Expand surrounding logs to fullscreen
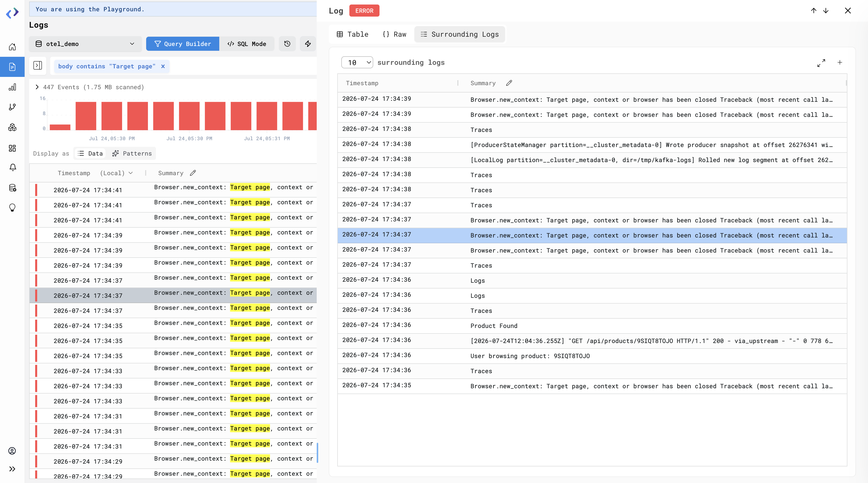Viewport: 868px width, 483px height. point(821,63)
